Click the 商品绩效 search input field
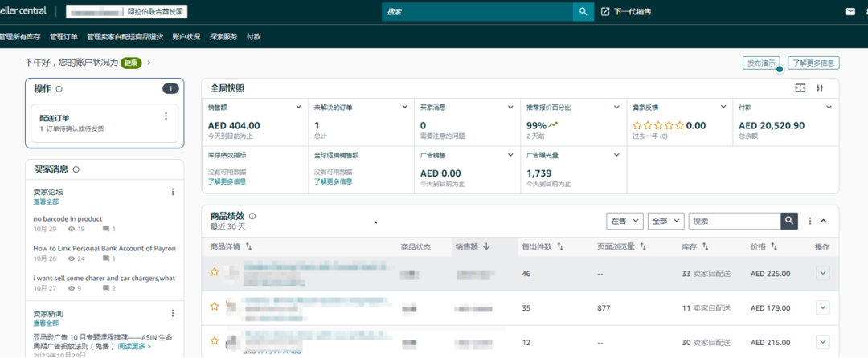Viewport: 868px width, 358px height. click(735, 221)
